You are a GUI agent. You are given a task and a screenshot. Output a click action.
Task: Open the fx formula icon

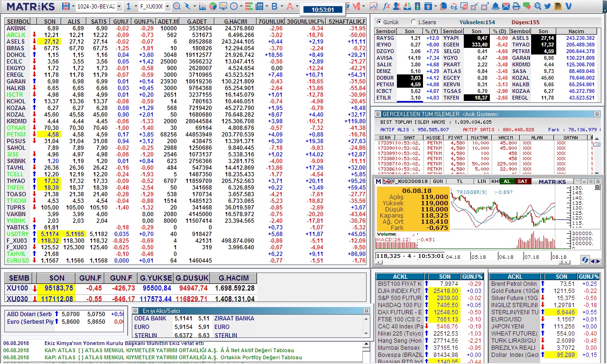[386, 6]
